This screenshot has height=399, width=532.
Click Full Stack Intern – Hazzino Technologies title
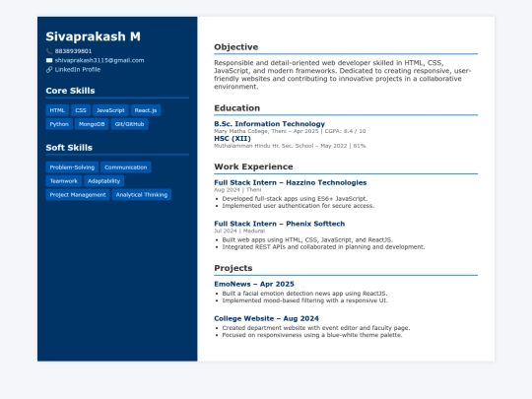(290, 182)
